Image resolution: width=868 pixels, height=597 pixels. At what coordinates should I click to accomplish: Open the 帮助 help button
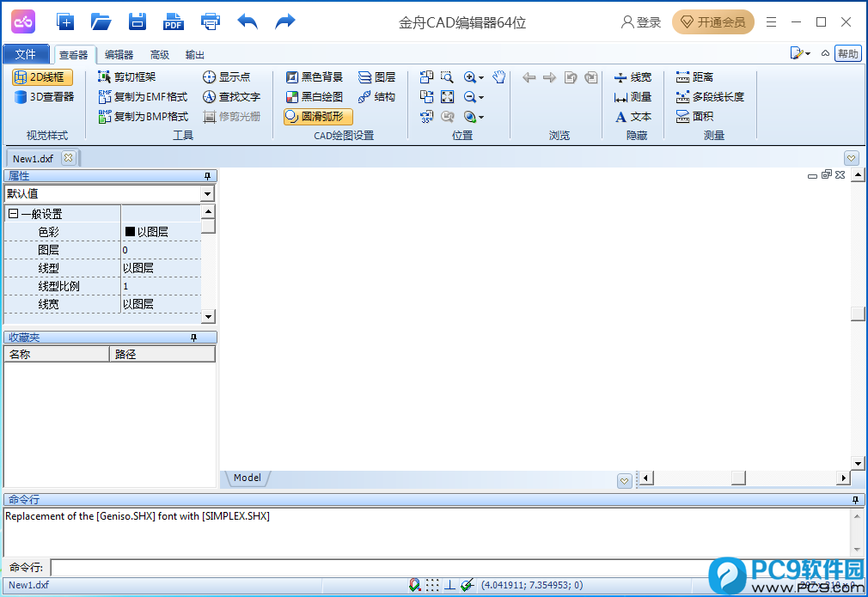click(x=847, y=53)
